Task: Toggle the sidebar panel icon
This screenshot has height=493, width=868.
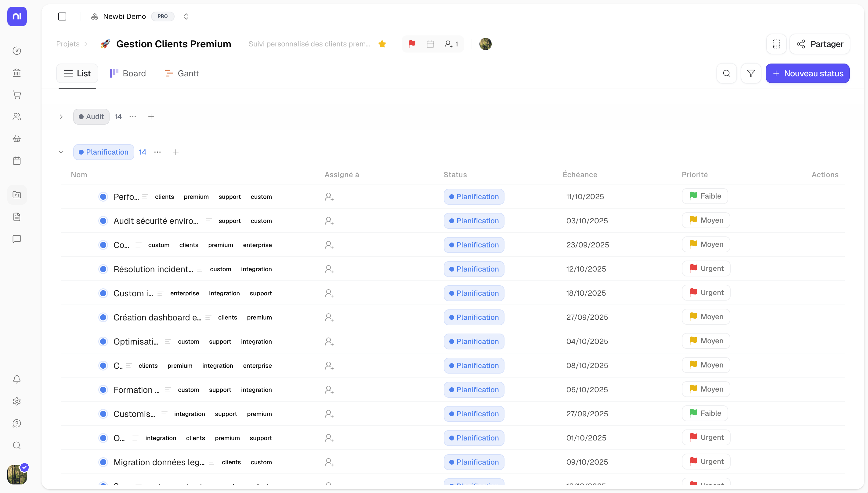Action: click(62, 16)
